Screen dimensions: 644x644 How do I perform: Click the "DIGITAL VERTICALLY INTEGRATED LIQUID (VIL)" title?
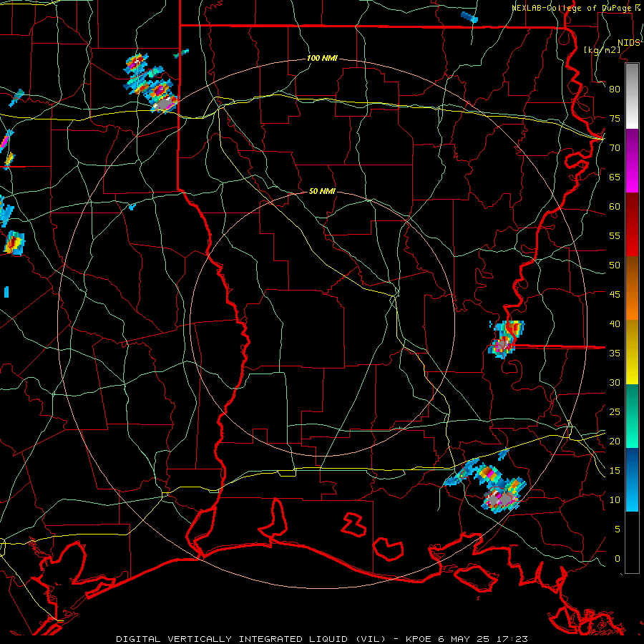[x=250, y=639]
